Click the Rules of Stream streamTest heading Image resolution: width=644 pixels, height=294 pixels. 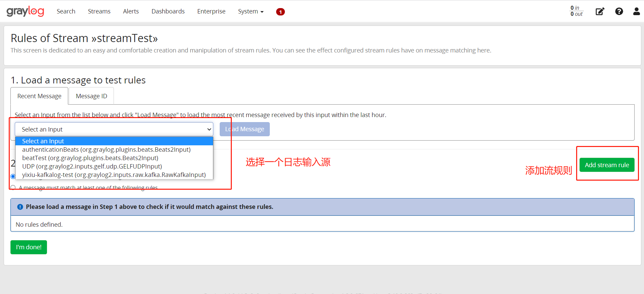[x=84, y=38]
